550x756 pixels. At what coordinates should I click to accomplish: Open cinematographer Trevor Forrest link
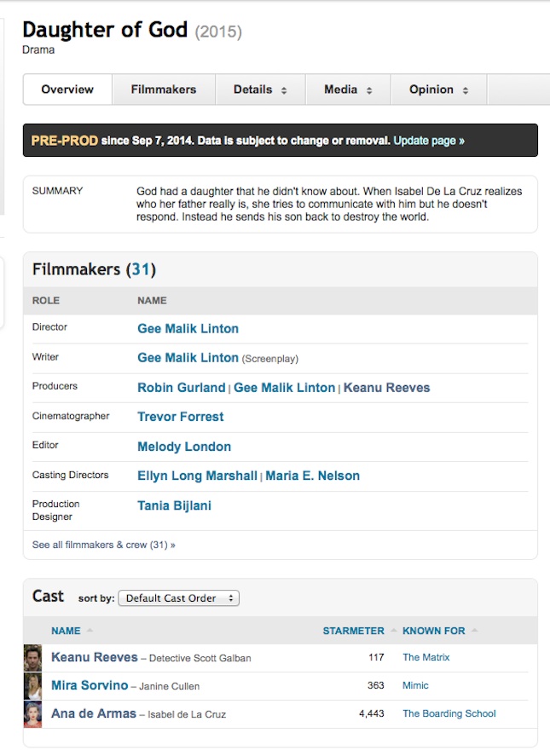click(180, 417)
